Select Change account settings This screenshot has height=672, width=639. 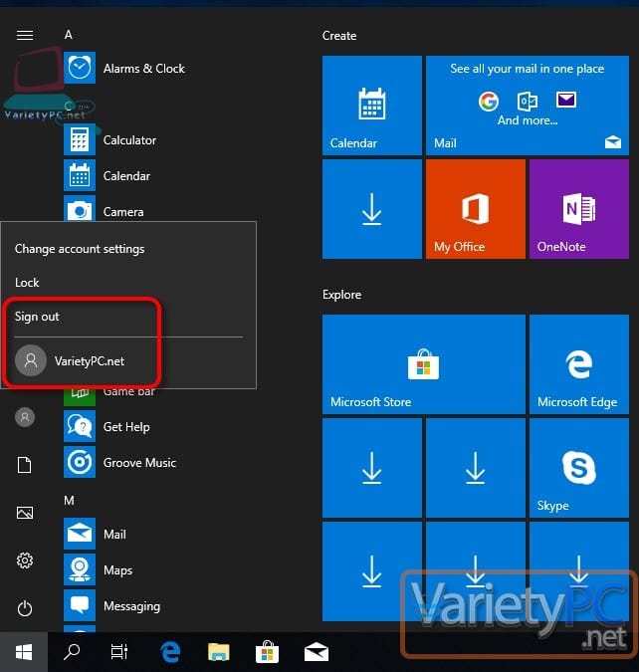click(80, 249)
